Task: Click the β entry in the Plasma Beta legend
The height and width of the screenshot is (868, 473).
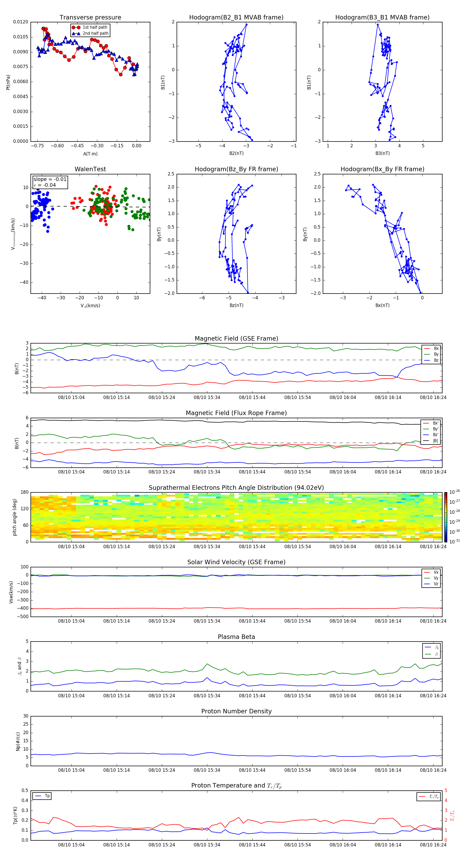Action: 432,654
